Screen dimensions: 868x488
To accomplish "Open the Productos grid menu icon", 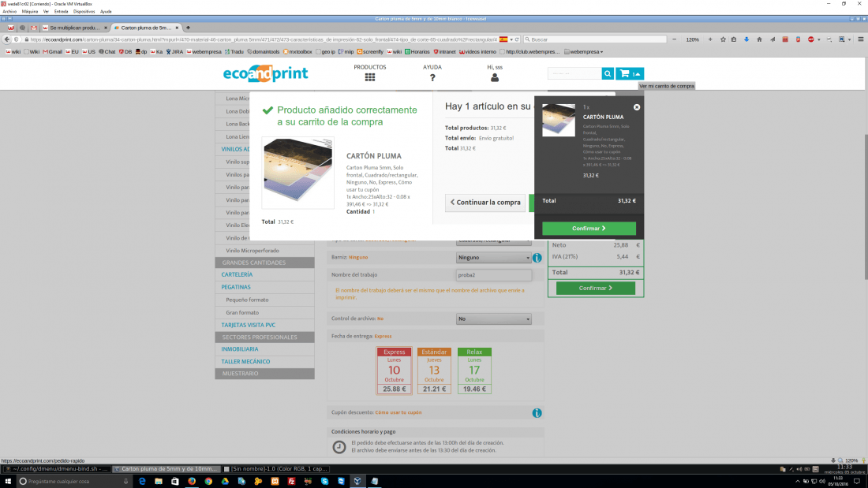I will [x=370, y=77].
